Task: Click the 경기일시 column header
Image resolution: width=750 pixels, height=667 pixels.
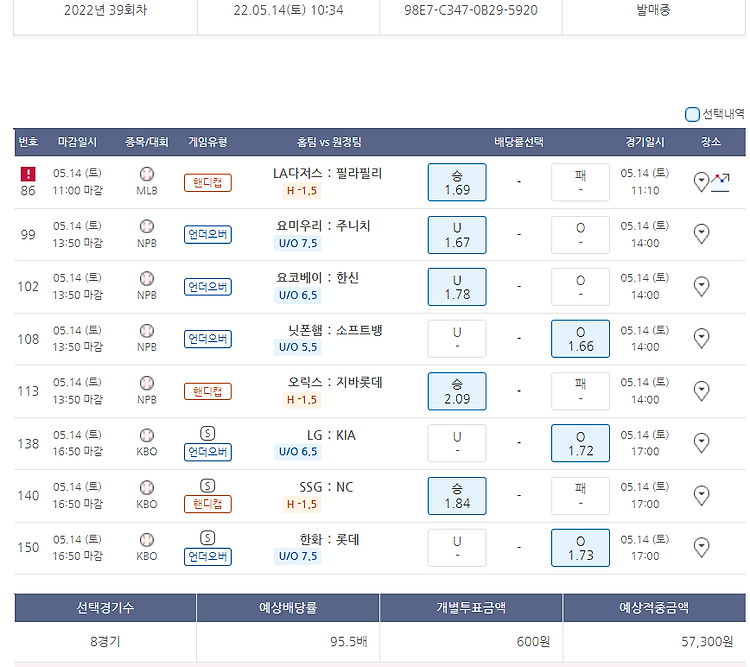Action: point(645,142)
